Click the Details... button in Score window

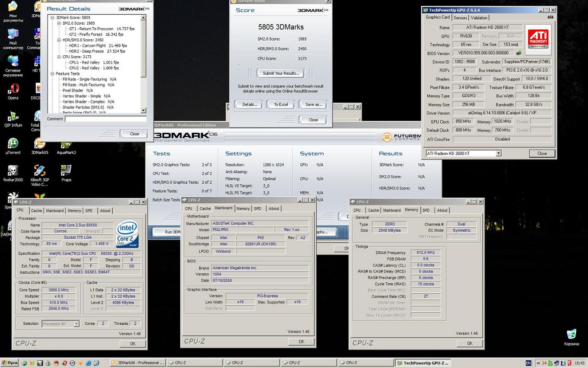tap(250, 104)
